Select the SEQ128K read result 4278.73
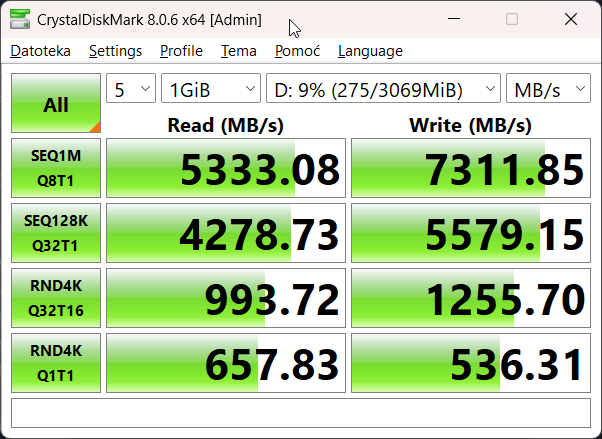The height and width of the screenshot is (439, 602). click(226, 233)
